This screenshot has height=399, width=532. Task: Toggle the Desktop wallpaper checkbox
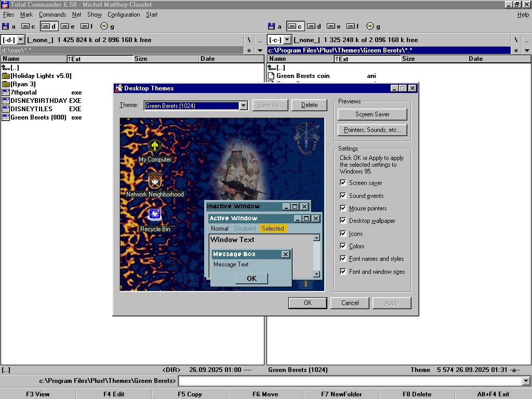tap(343, 221)
